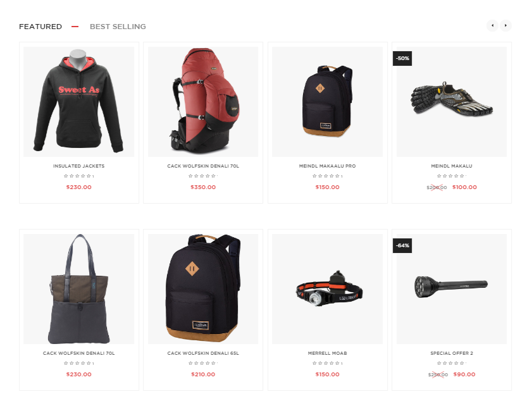Rate Insulated Jackets using its star icons
532x394 pixels.
coord(77,176)
